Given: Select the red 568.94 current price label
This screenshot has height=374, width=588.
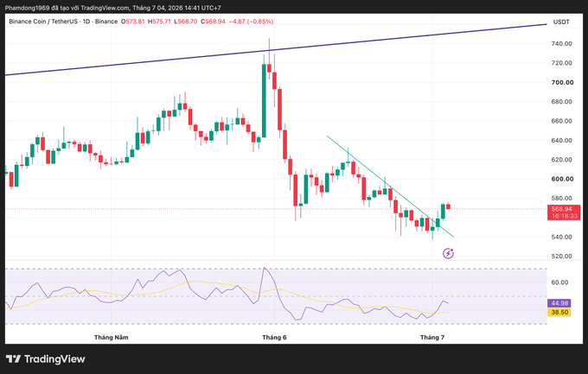Looking at the screenshot, I should 564,209.
